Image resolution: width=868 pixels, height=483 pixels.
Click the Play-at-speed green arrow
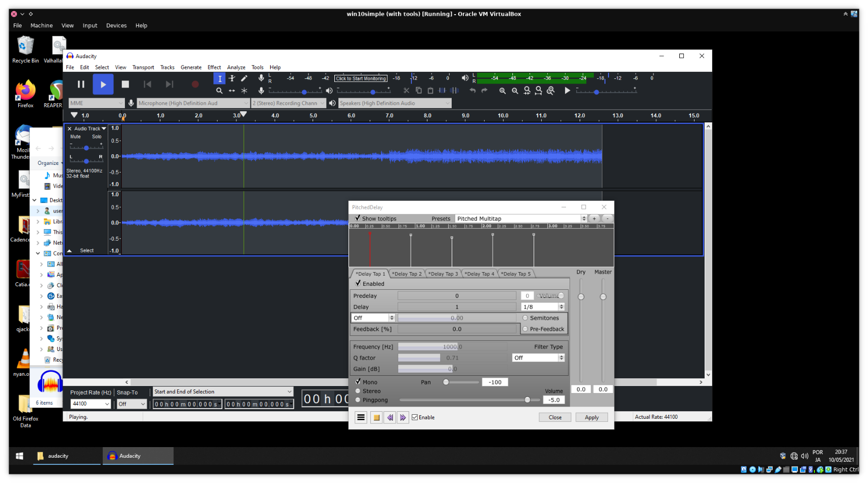tap(568, 91)
